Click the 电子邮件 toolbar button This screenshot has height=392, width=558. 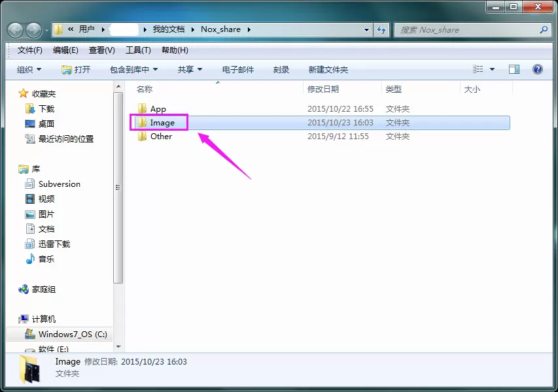click(x=237, y=69)
